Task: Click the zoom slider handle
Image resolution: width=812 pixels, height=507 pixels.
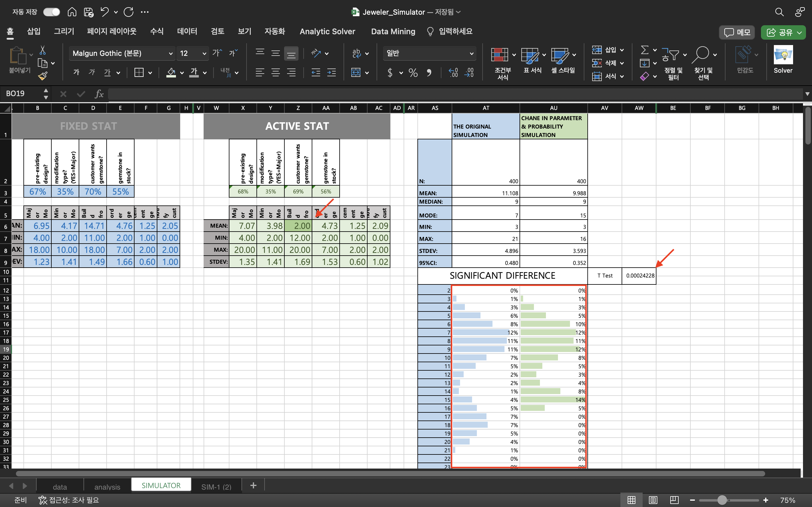Action: (722, 500)
